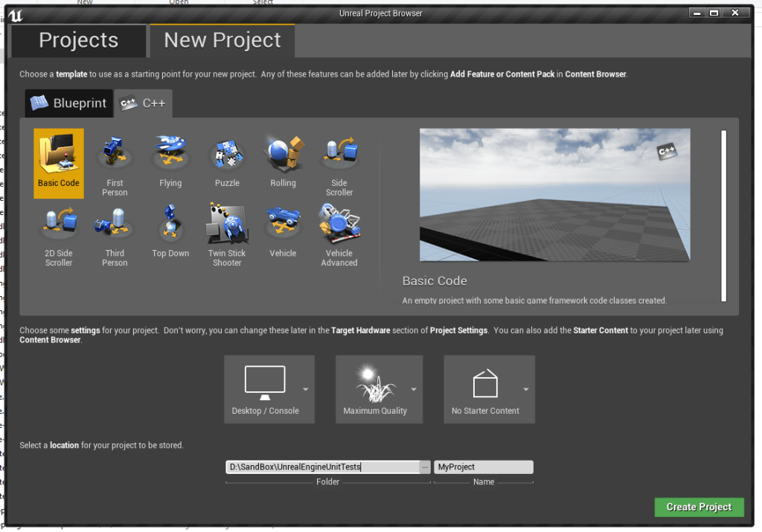Switch to the C++ tab
Screen dimensions: 762x532
click(143, 103)
